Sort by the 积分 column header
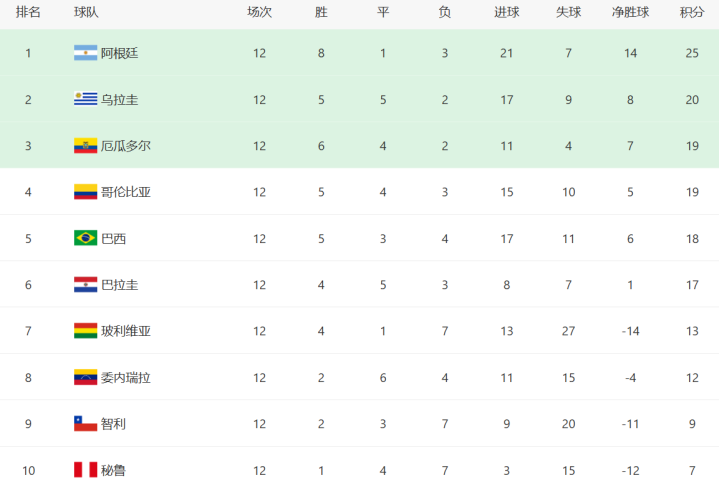The image size is (719, 488). pos(692,12)
